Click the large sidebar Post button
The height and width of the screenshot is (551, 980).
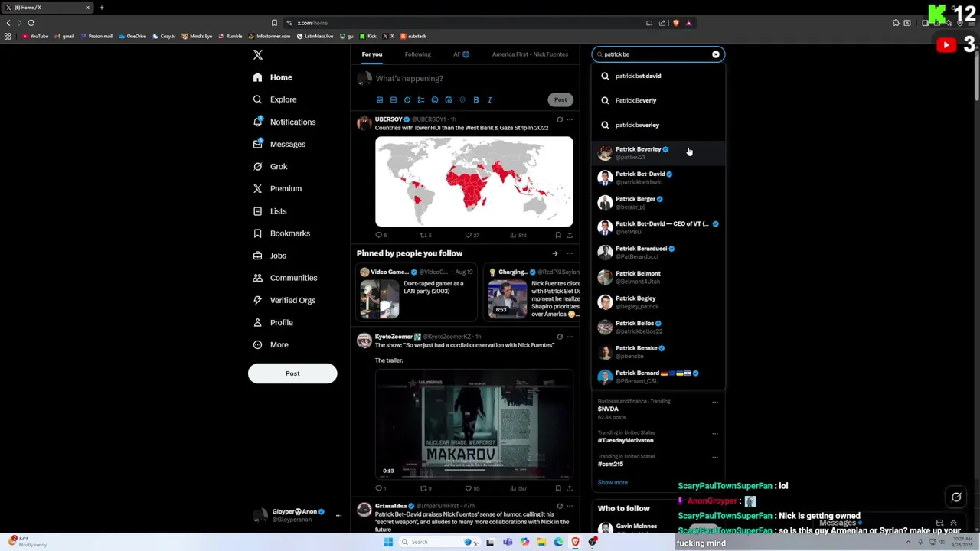pyautogui.click(x=292, y=373)
